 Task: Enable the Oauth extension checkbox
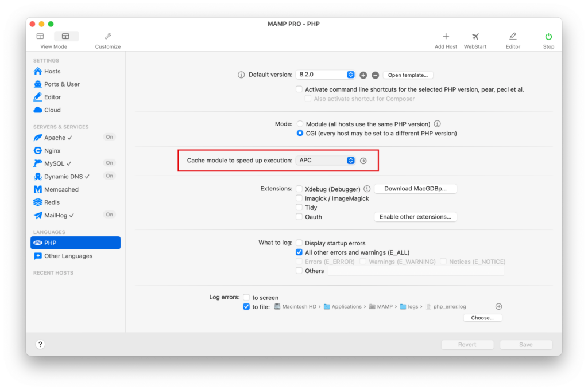[x=299, y=217]
